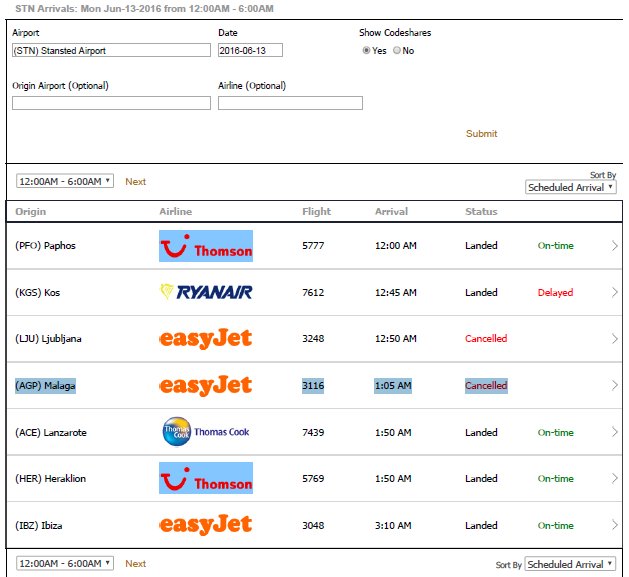Click the top Next link
The image size is (629, 577).
(136, 181)
